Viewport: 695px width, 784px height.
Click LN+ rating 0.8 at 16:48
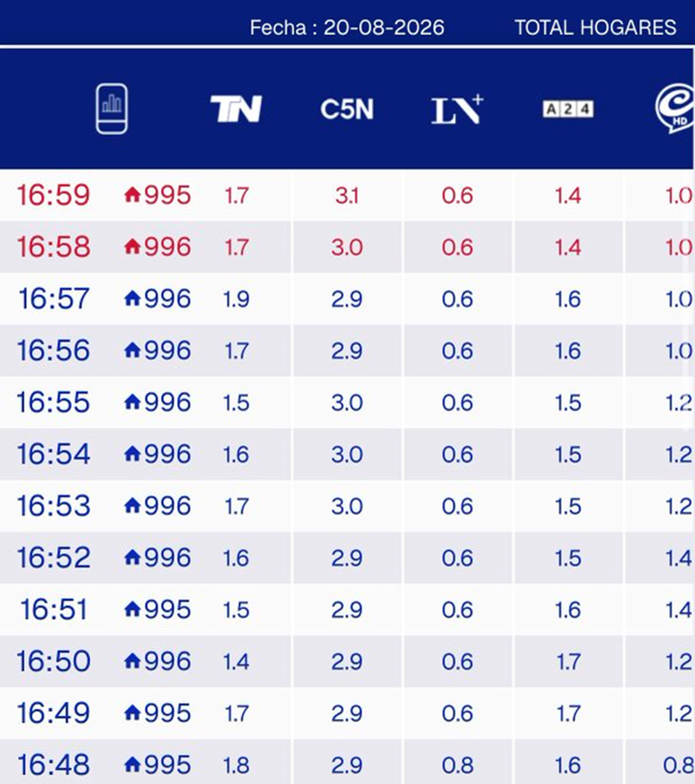(457, 765)
